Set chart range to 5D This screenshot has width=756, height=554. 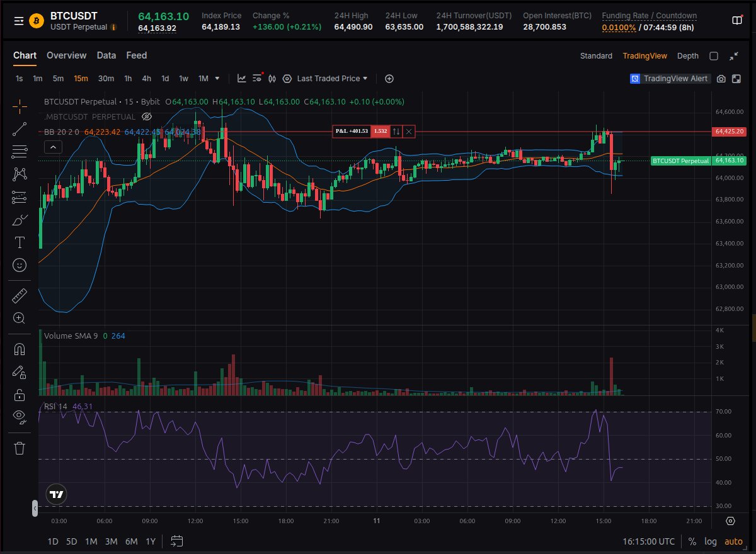tap(72, 541)
